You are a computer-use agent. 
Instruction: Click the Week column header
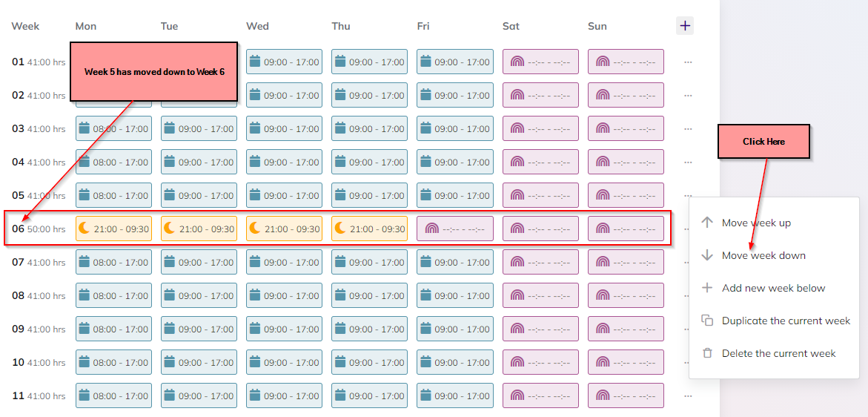pyautogui.click(x=25, y=26)
